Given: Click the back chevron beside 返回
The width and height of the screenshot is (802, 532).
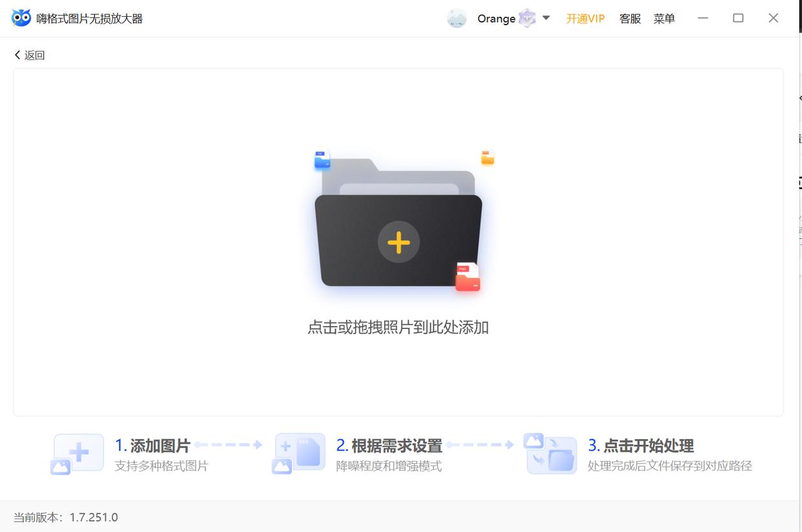Looking at the screenshot, I should pyautogui.click(x=17, y=55).
